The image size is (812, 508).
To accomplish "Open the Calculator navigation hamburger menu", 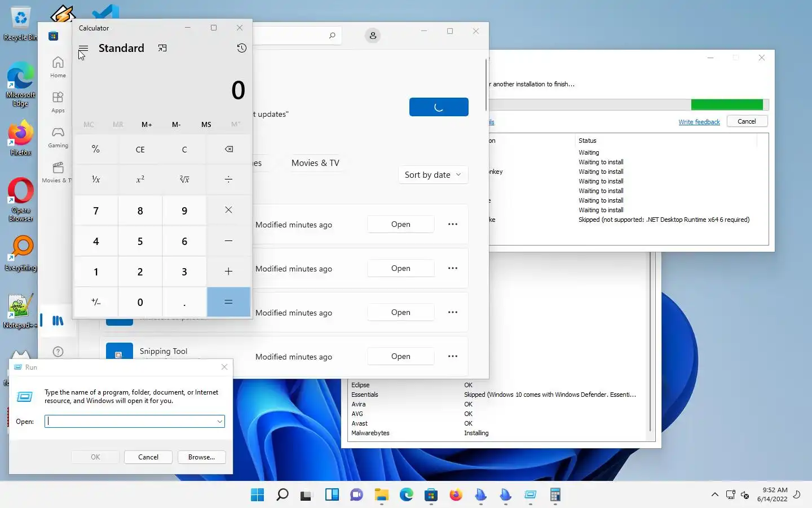I will tap(83, 49).
